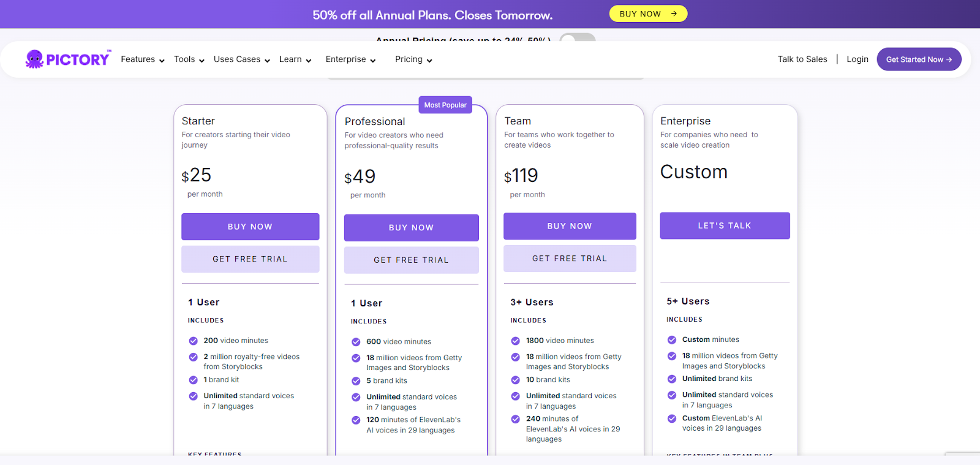The image size is (980, 465).
Task: Click the 5+ Users heading
Action: pyautogui.click(x=688, y=301)
